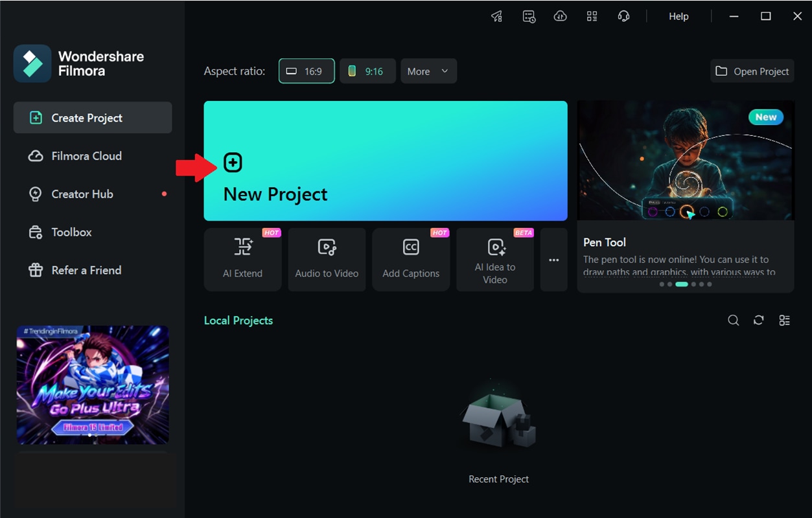Refresh the local projects list
This screenshot has width=812, height=518.
(758, 321)
